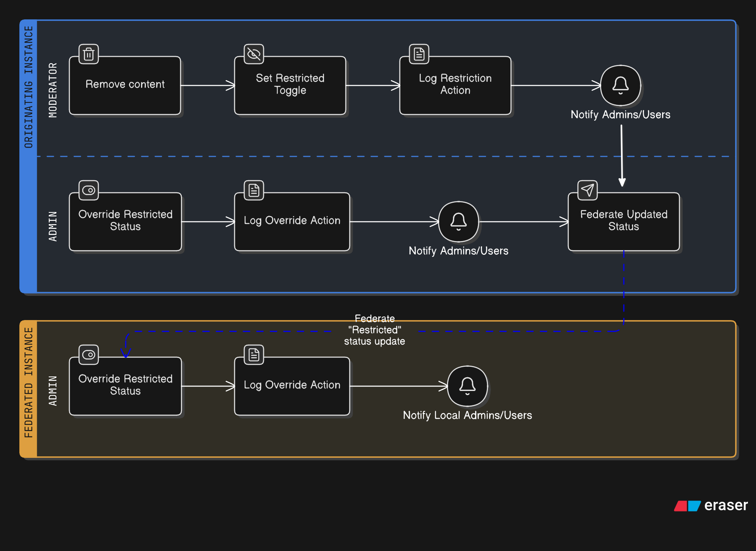Select the Federate Updated Status node
Screen dimensions: 756x551
click(624, 222)
